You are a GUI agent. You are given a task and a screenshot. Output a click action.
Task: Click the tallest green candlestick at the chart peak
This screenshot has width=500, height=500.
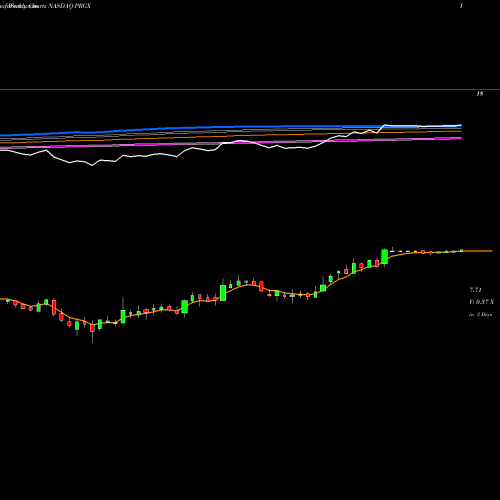coord(385,257)
